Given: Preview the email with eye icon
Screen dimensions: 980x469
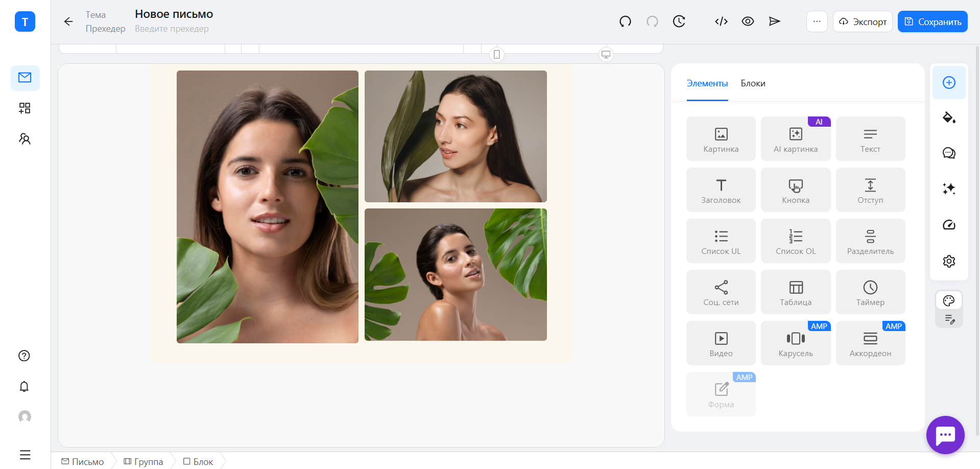Looking at the screenshot, I should (x=748, y=21).
